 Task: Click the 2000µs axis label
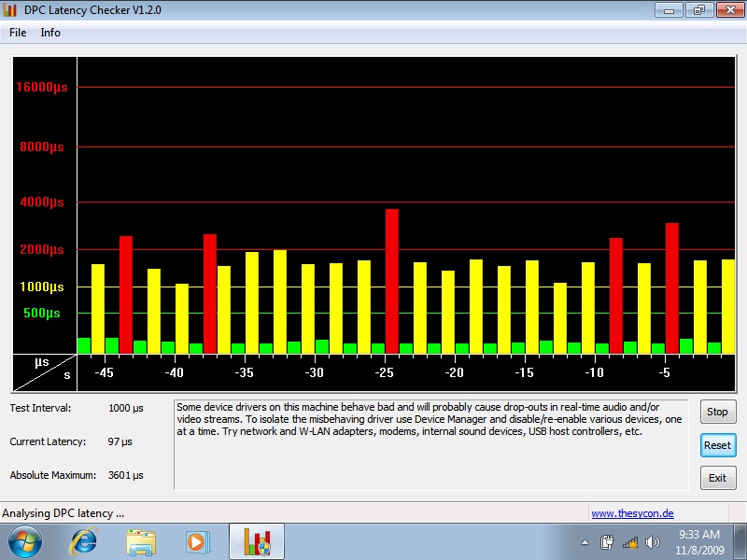(42, 249)
